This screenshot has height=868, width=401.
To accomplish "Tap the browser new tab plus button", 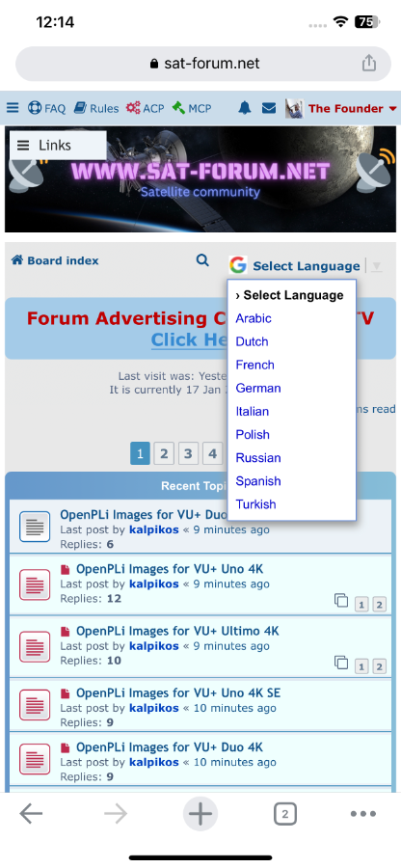I will (x=200, y=814).
